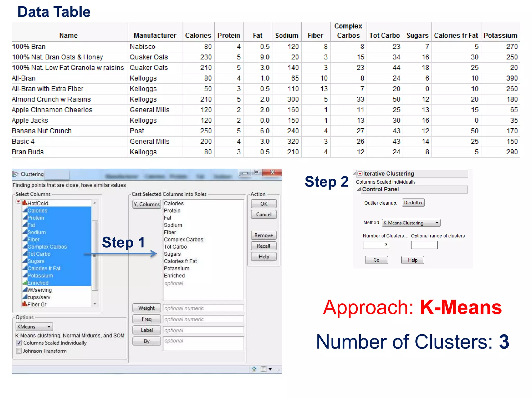Enable the Johnson Transform checkbox
532x399 pixels.
[x=19, y=351]
